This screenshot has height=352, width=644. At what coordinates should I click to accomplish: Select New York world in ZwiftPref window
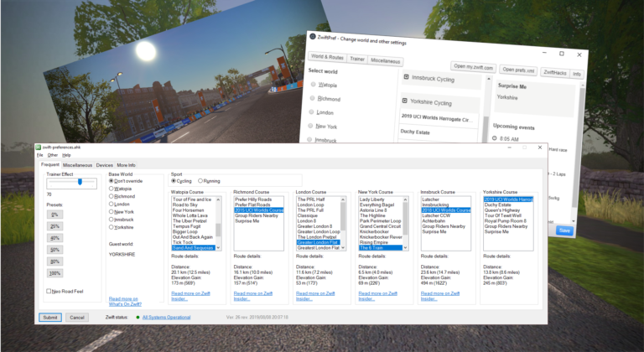click(311, 126)
